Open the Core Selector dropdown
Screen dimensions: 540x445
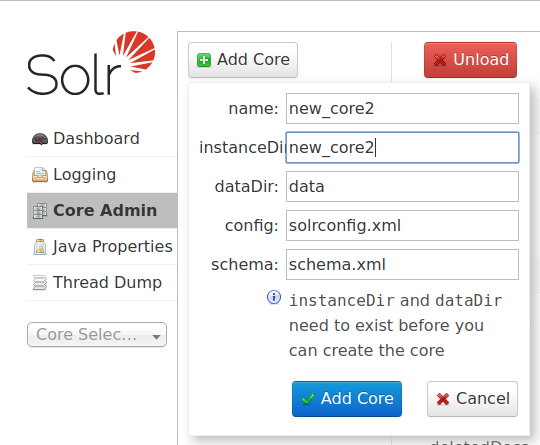(97, 334)
